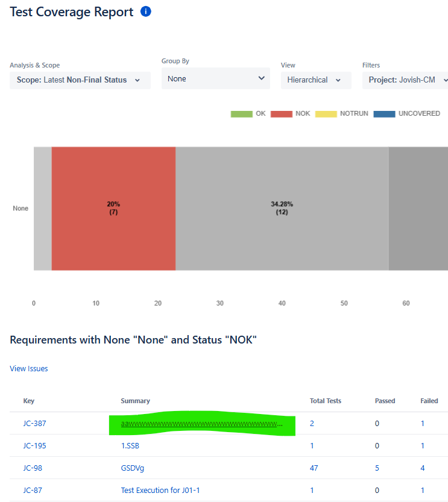Open Test Execution for J01-1 summary

(160, 491)
